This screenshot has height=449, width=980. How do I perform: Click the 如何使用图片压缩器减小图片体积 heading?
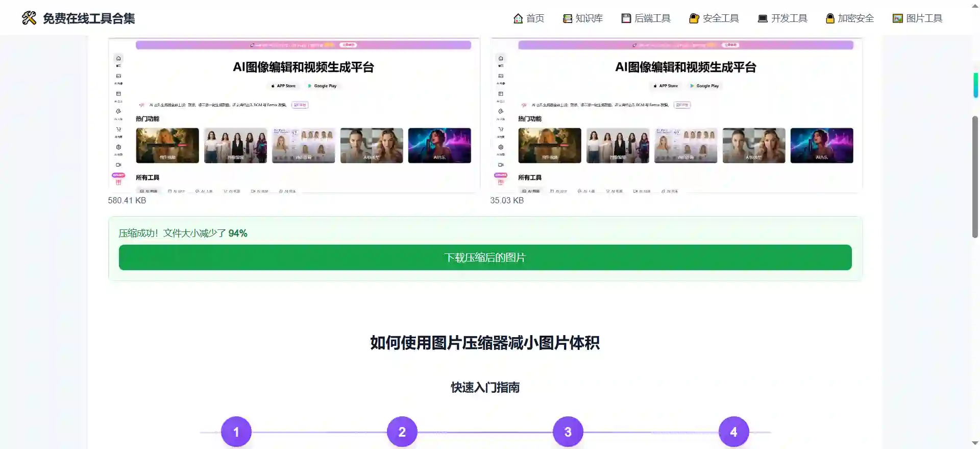coord(485,343)
